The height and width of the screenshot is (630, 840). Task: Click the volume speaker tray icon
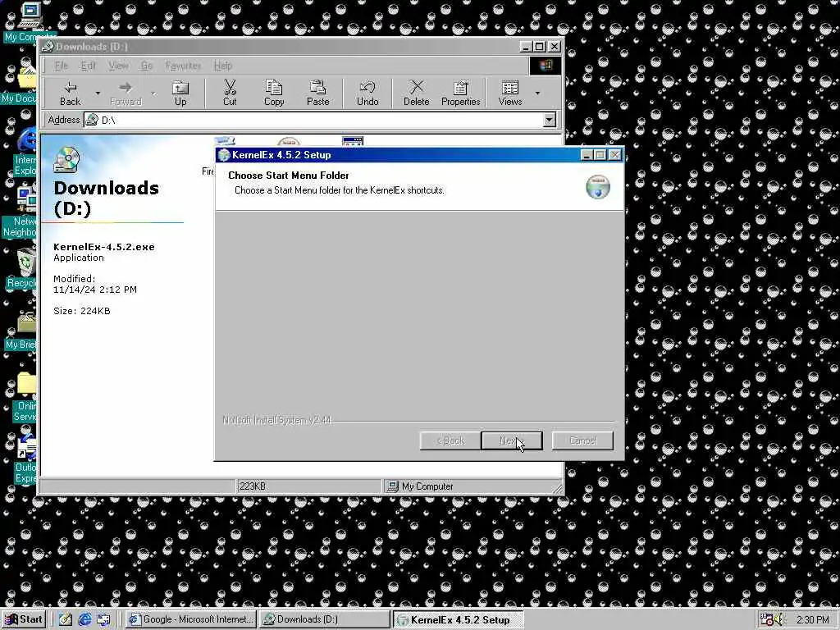pyautogui.click(x=779, y=619)
